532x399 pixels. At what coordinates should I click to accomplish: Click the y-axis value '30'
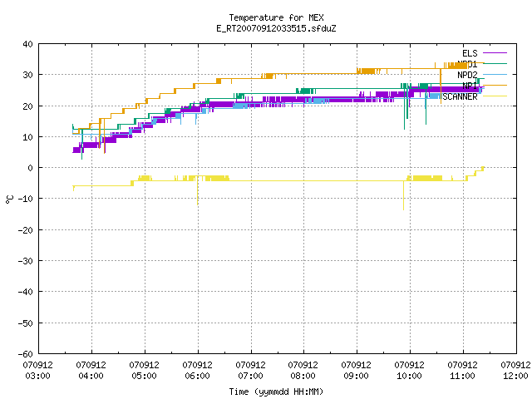pos(27,75)
